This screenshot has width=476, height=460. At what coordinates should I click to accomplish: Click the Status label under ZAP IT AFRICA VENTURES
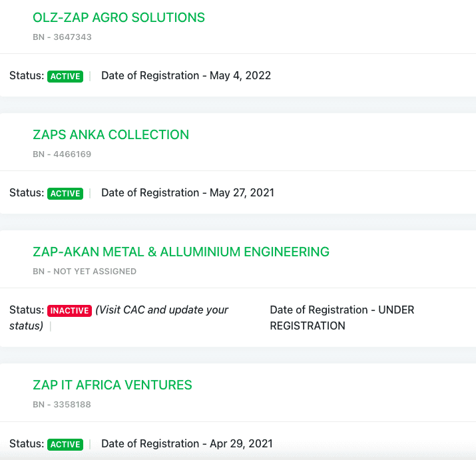click(27, 444)
